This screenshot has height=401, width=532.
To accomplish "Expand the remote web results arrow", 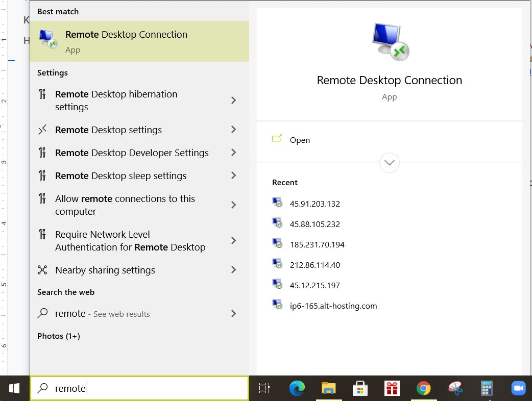I will (233, 314).
